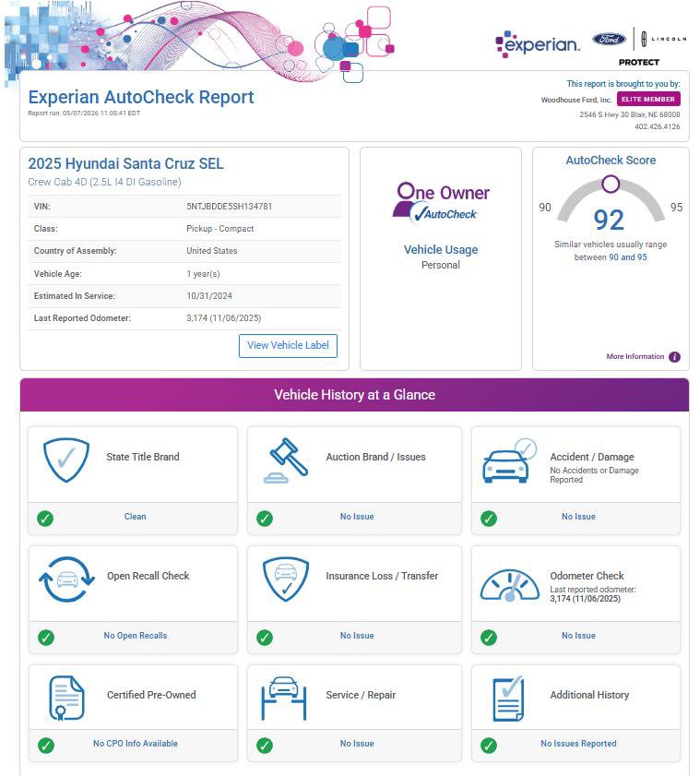
Task: Click green checkmark next to Clean
Action: tap(45, 519)
